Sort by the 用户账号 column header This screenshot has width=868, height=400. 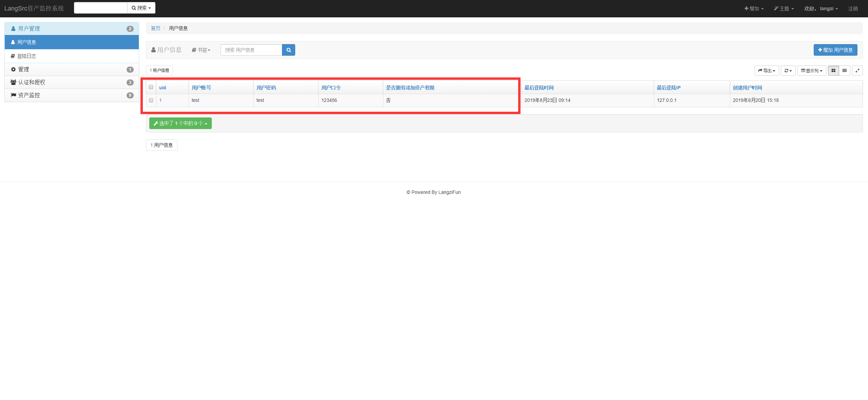tap(201, 88)
